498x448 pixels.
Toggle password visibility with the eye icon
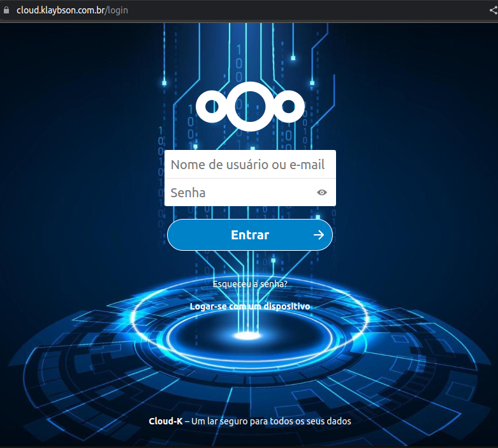(322, 192)
